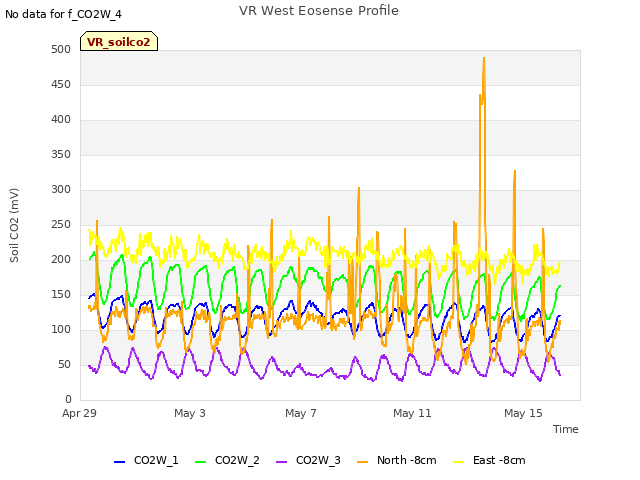Click the 450 y-axis tick label
640x480 pixels.
61,84
